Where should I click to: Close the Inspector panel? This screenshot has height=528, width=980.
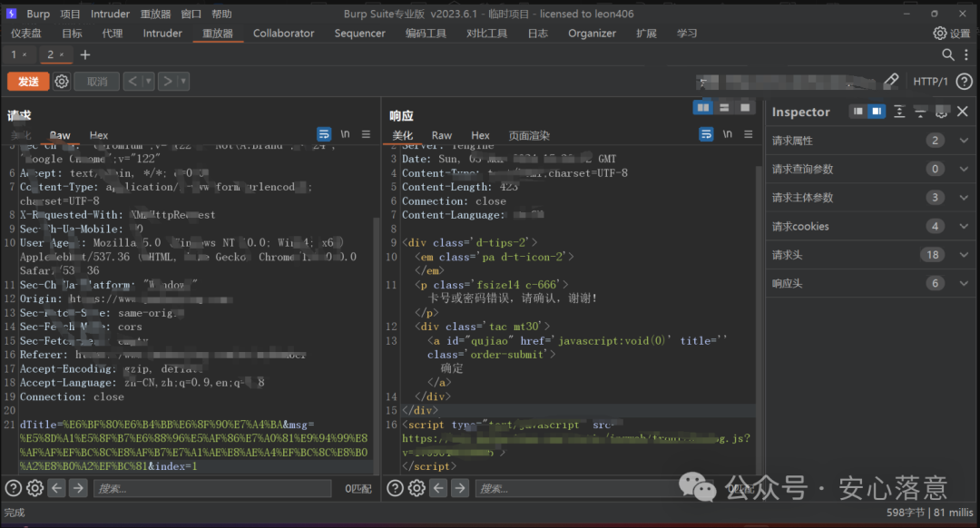[963, 112]
